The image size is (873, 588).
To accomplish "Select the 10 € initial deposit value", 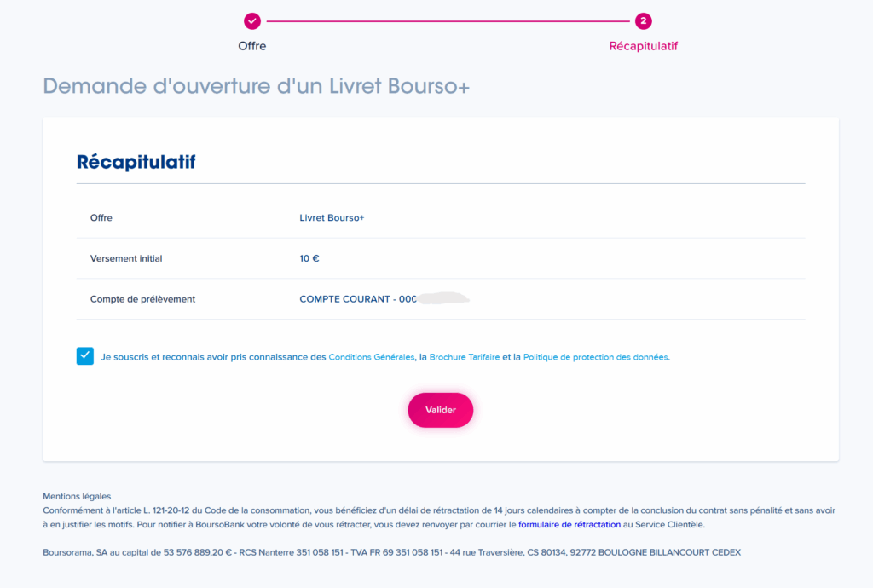I will pyautogui.click(x=309, y=258).
